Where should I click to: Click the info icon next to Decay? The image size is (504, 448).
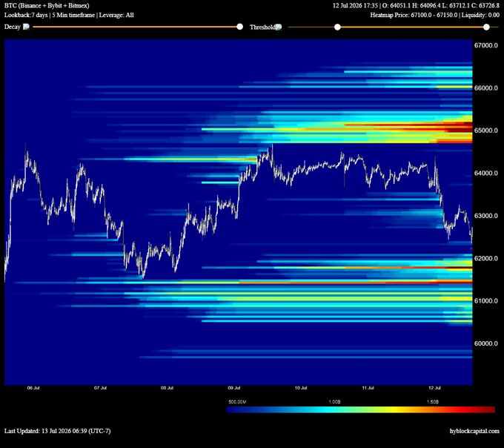click(26, 27)
